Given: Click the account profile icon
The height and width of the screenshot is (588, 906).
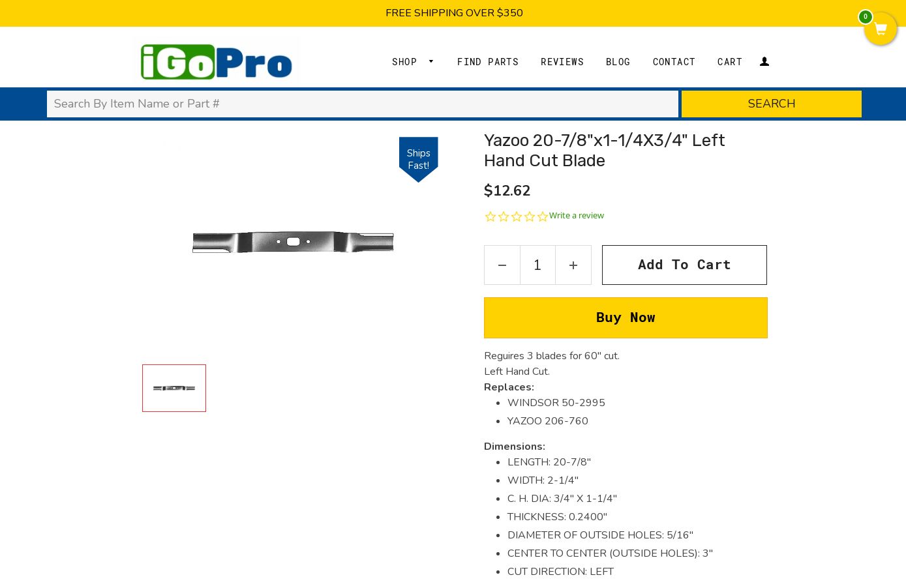Looking at the screenshot, I should pyautogui.click(x=764, y=62).
